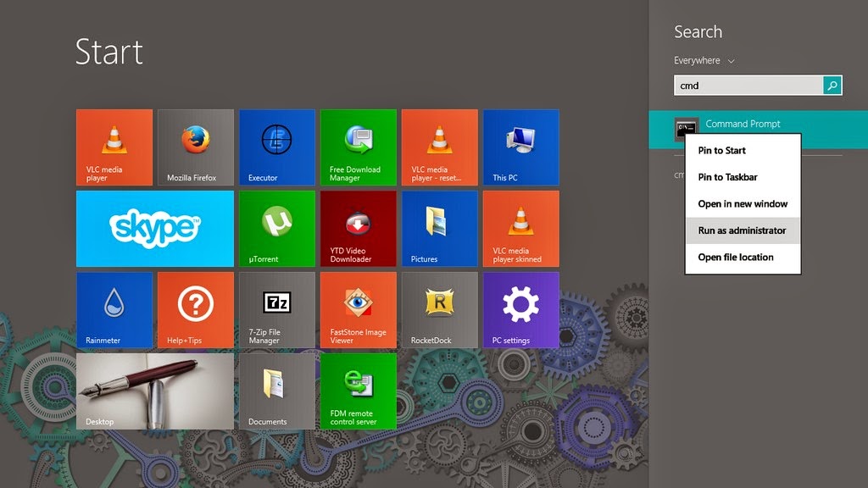Open the VLC media player tile

coord(114,147)
